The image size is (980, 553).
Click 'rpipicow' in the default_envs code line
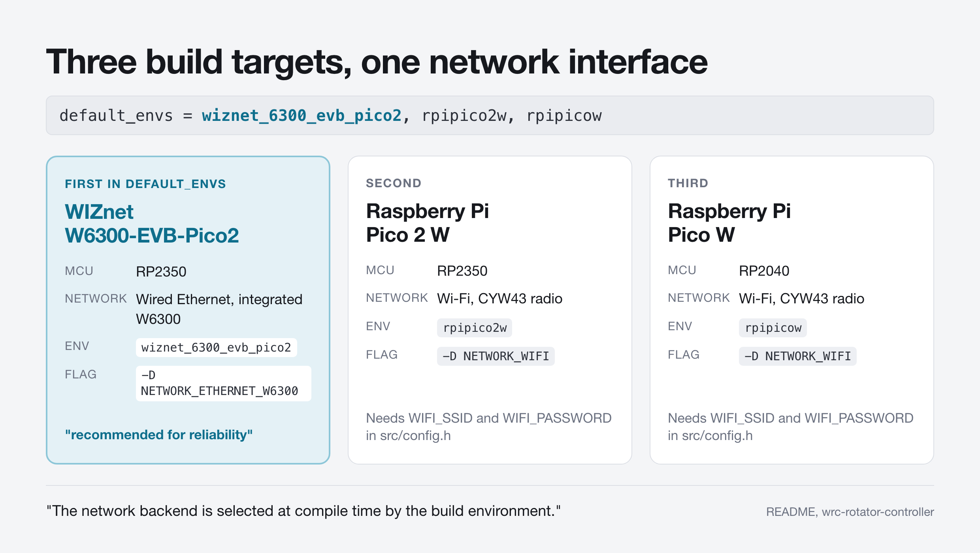(564, 116)
